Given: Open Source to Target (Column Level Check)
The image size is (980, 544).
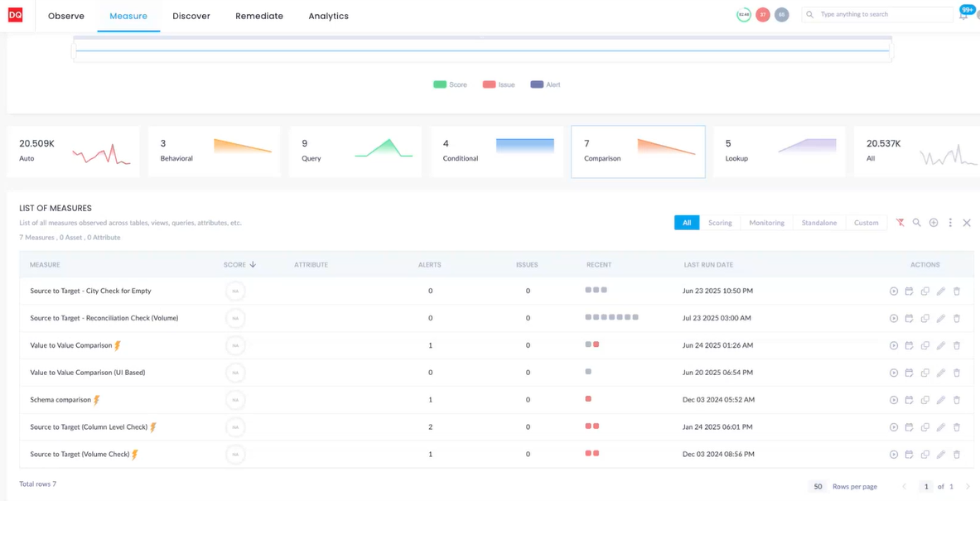Looking at the screenshot, I should pyautogui.click(x=89, y=427).
